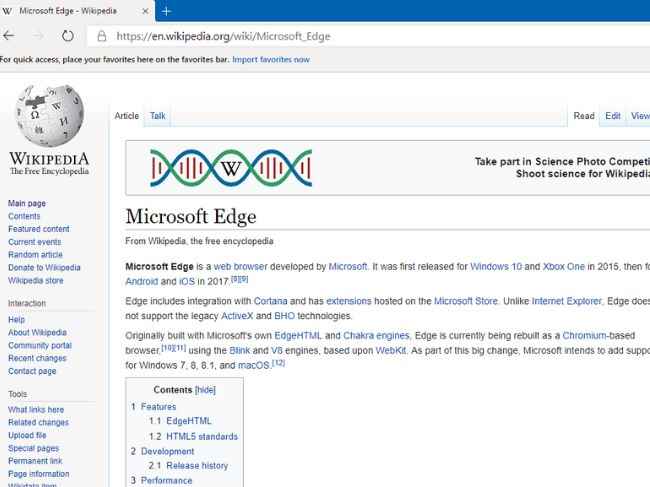This screenshot has width=650, height=487.
Task: Click the browser Back arrow
Action: pos(8,36)
